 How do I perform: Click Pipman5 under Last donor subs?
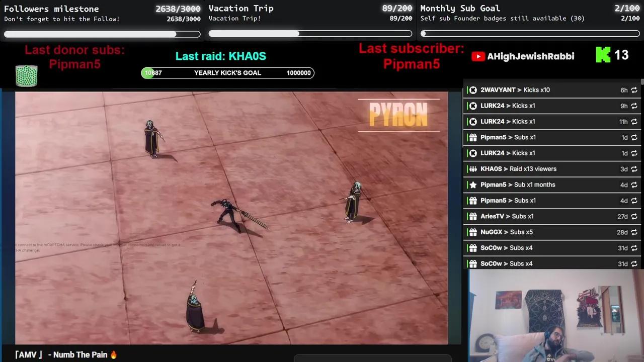pyautogui.click(x=74, y=64)
